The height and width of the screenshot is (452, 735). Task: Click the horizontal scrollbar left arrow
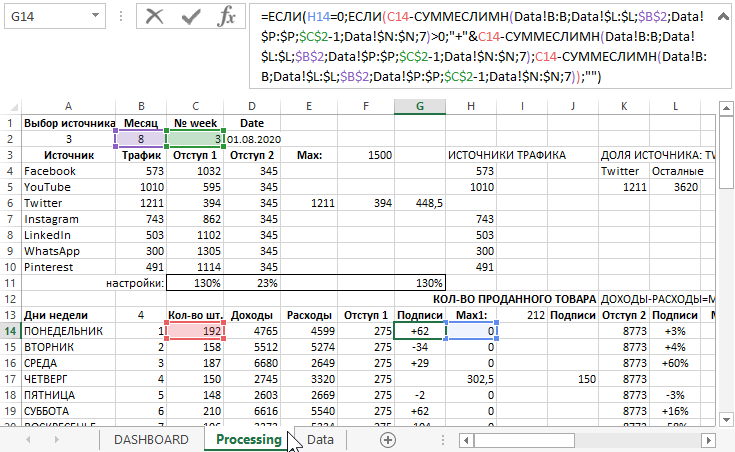[x=466, y=439]
